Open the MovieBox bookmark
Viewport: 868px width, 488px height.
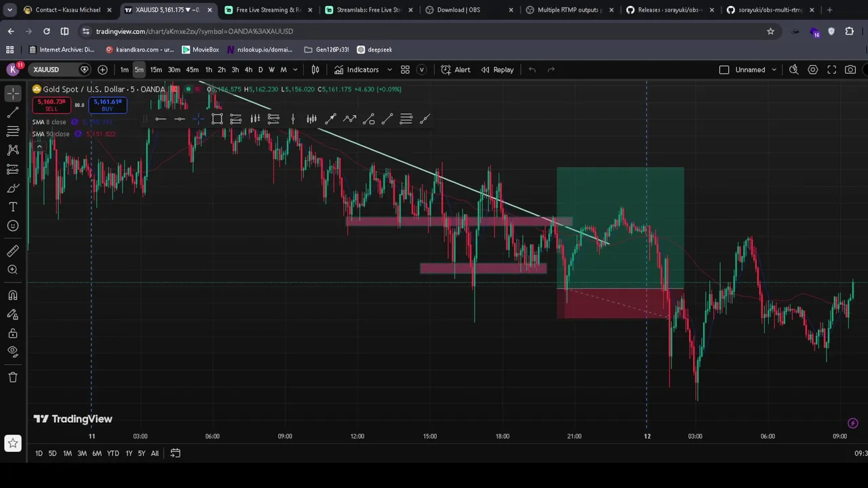[200, 49]
